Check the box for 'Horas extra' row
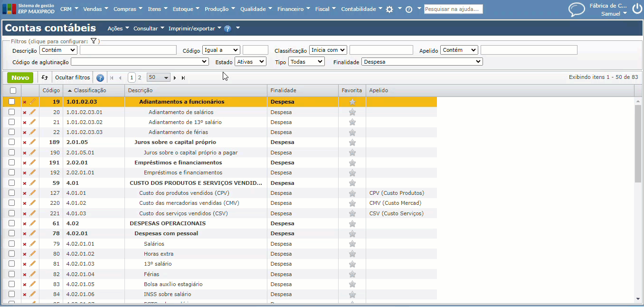 12,254
